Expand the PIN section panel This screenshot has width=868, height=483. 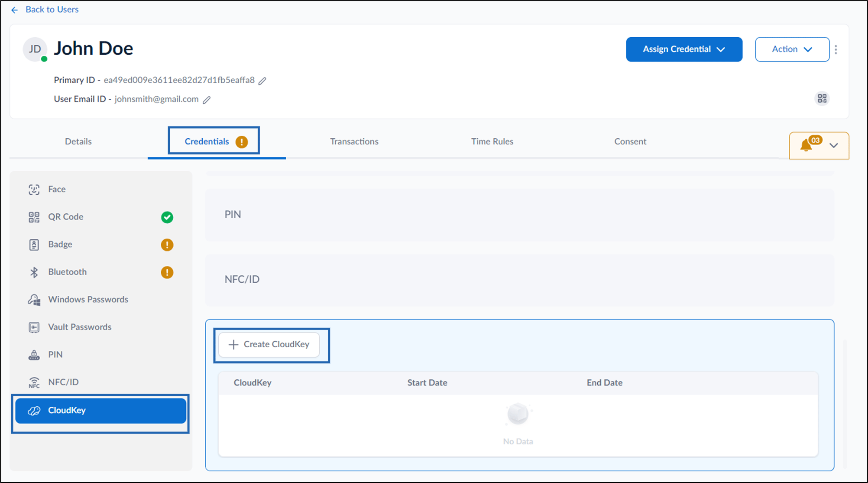[519, 215]
